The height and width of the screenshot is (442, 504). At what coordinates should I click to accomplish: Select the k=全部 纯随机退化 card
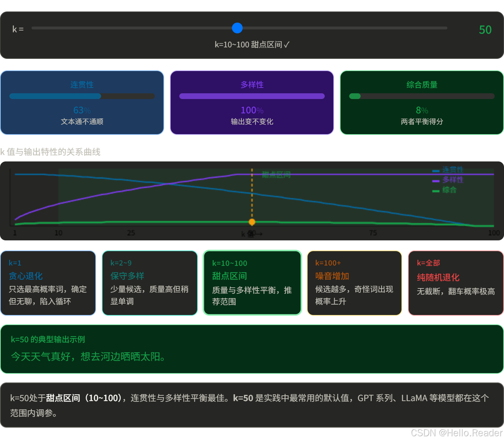point(456,283)
